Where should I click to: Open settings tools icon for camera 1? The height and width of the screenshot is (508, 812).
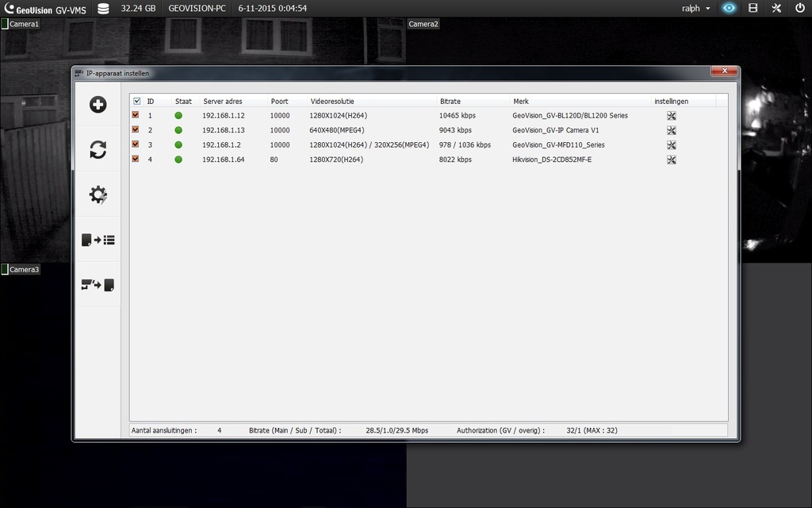coord(672,116)
